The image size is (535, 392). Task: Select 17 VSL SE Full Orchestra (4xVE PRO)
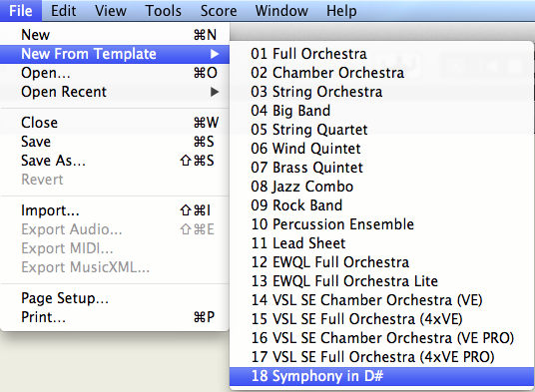[x=381, y=357]
